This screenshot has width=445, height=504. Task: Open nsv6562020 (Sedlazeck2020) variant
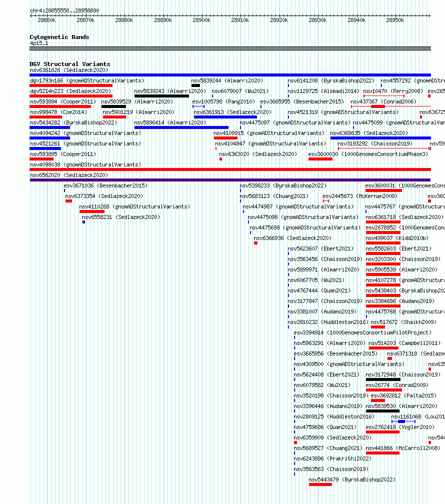pyautogui.click(x=69, y=175)
